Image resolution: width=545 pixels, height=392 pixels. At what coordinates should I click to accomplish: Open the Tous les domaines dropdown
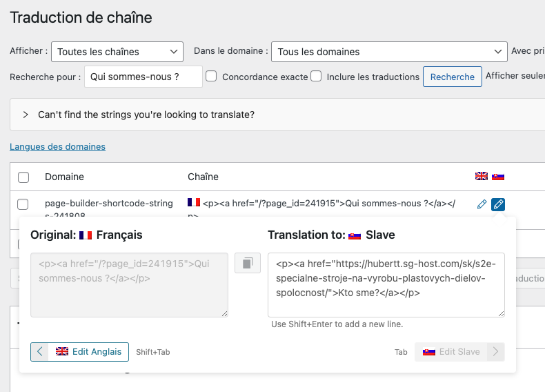pyautogui.click(x=389, y=52)
